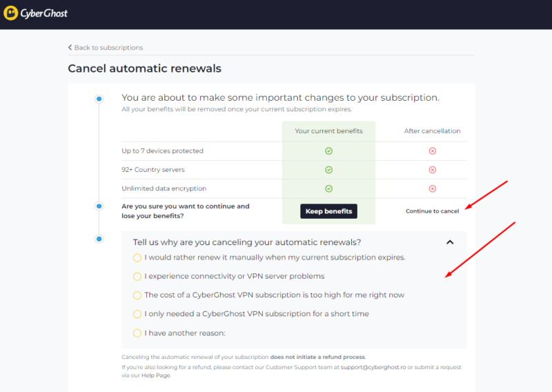Click the Keep benefits button
552x392 pixels.
(x=328, y=211)
